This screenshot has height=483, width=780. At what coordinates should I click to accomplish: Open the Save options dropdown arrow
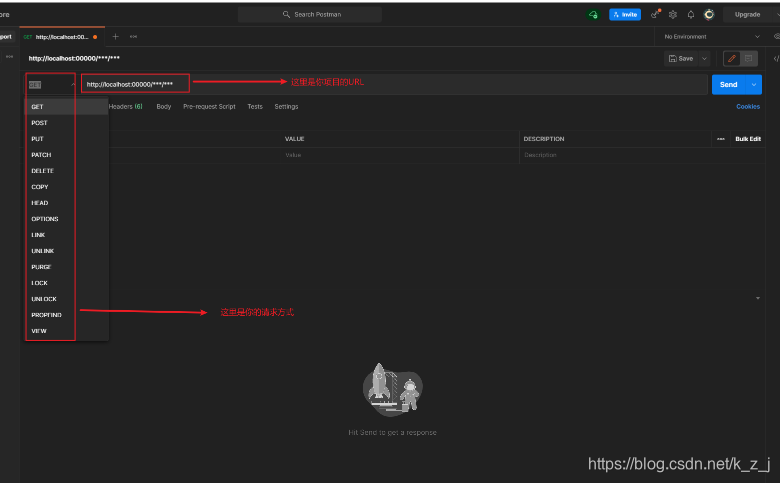704,58
